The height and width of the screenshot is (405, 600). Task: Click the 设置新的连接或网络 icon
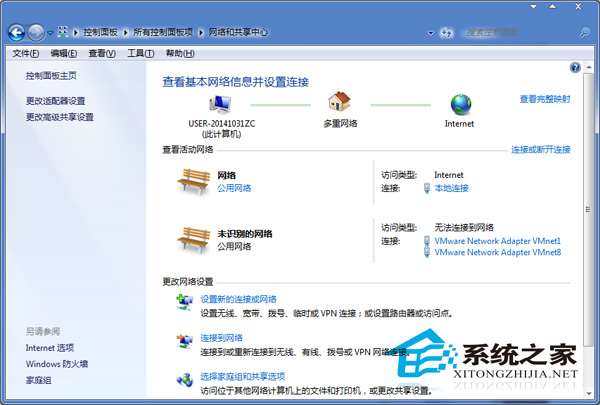[x=185, y=302]
